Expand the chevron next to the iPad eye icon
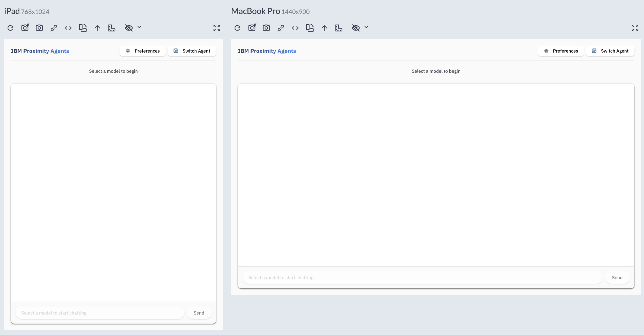The width and height of the screenshot is (644, 335). pyautogui.click(x=139, y=27)
